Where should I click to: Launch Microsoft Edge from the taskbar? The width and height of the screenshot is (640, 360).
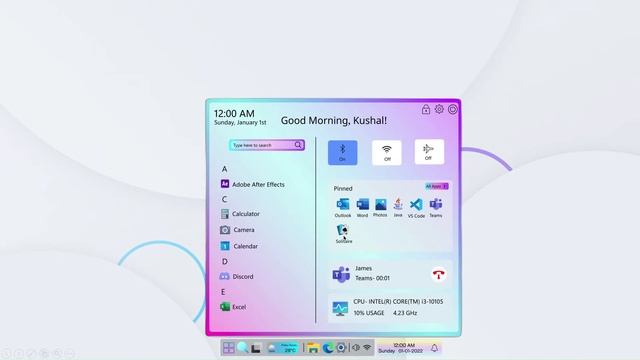pos(328,348)
